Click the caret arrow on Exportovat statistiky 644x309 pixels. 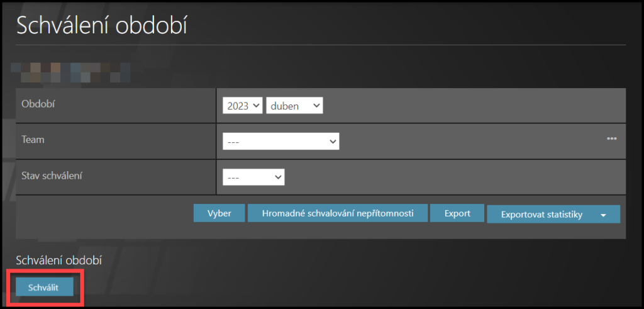(x=603, y=215)
